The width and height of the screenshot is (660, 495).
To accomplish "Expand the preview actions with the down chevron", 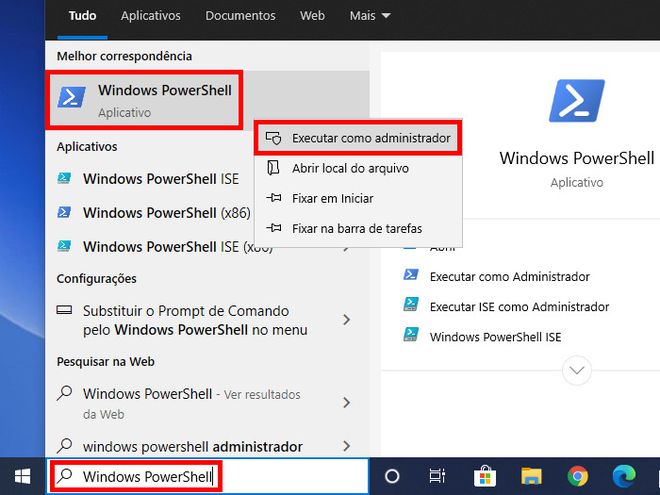I will [577, 370].
